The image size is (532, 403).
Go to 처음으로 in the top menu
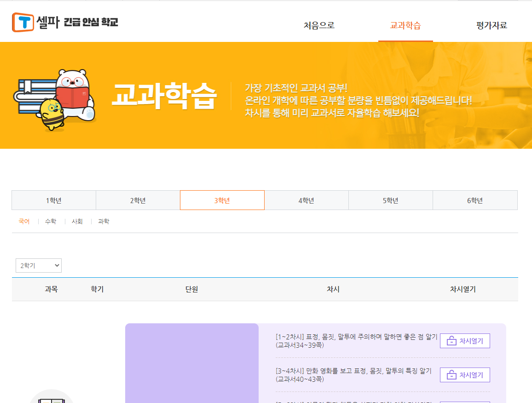pyautogui.click(x=319, y=25)
